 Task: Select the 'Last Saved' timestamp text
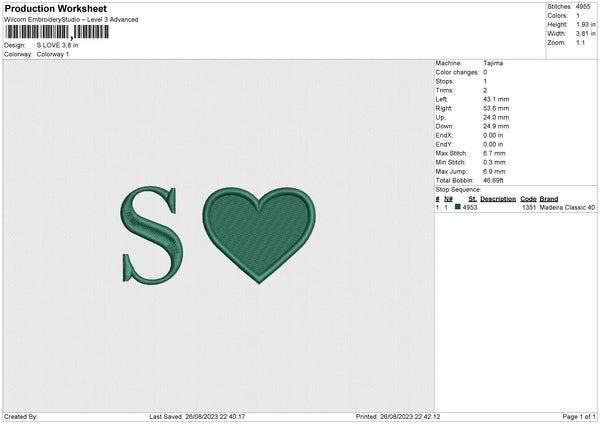coord(197,416)
